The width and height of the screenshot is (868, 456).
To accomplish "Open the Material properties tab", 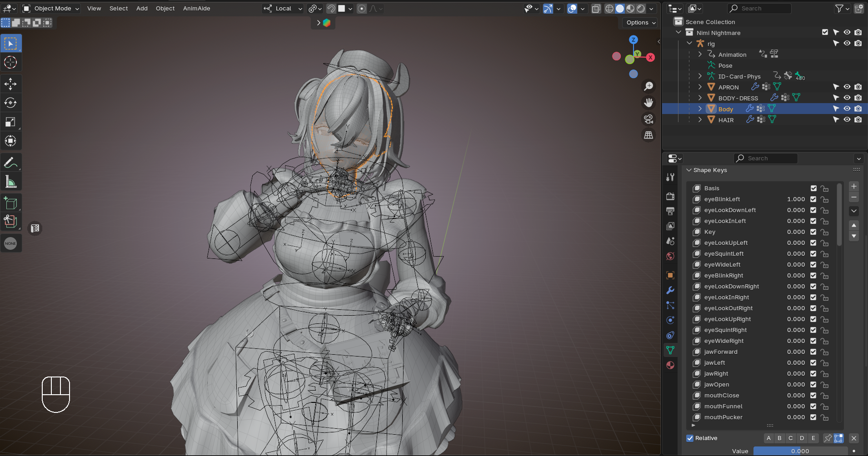I will 671,365.
